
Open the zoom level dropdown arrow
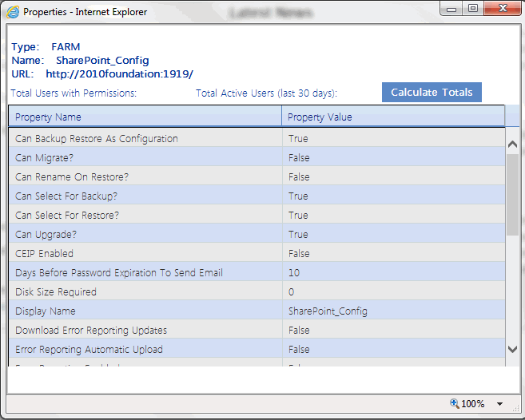pos(500,404)
